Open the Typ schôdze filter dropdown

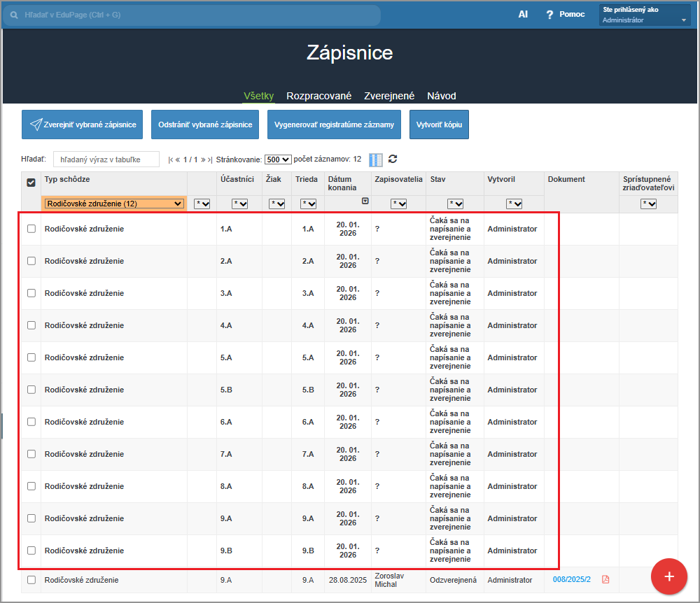pyautogui.click(x=114, y=204)
